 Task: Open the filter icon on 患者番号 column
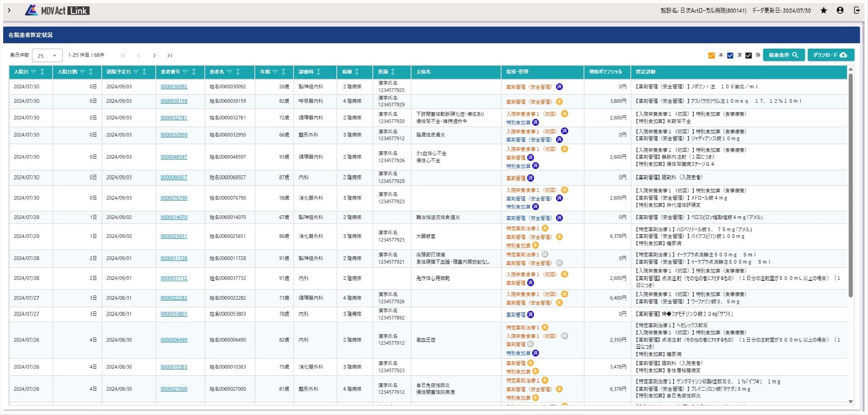[185, 72]
